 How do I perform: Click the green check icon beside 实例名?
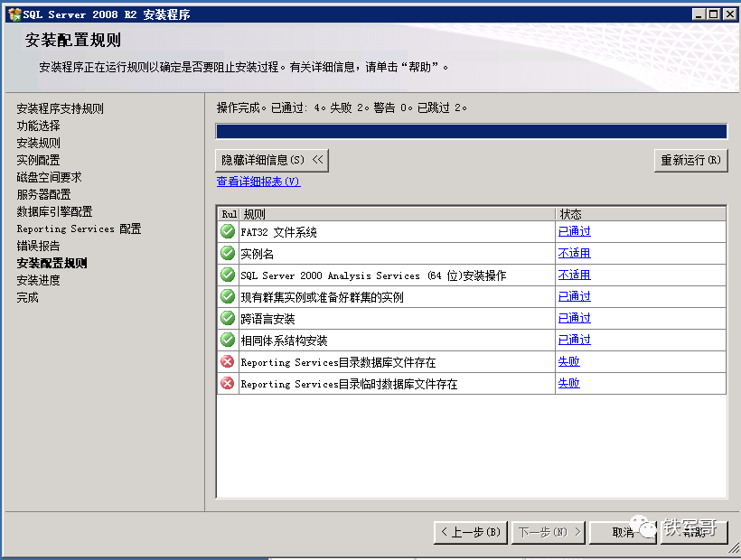pos(228,254)
